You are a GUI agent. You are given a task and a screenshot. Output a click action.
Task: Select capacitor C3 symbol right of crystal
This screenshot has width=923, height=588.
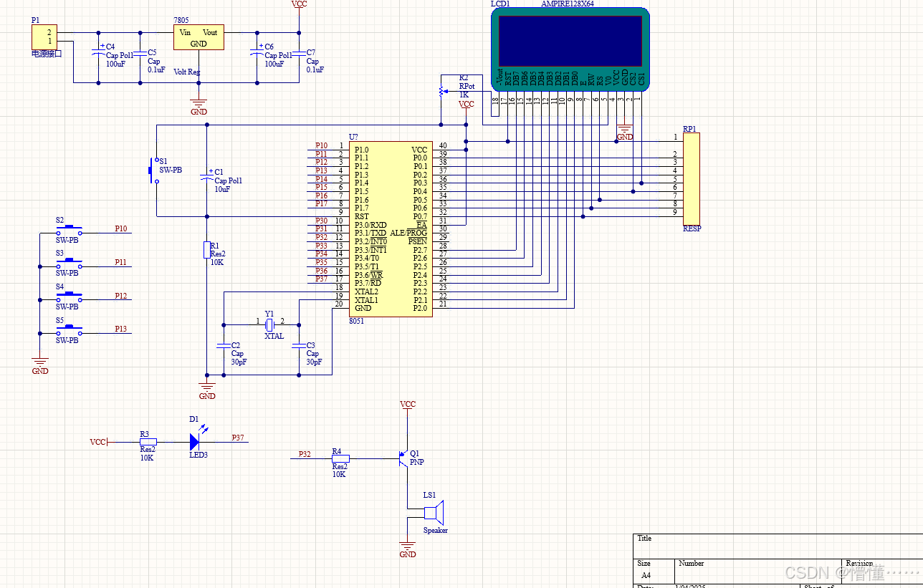[299, 346]
